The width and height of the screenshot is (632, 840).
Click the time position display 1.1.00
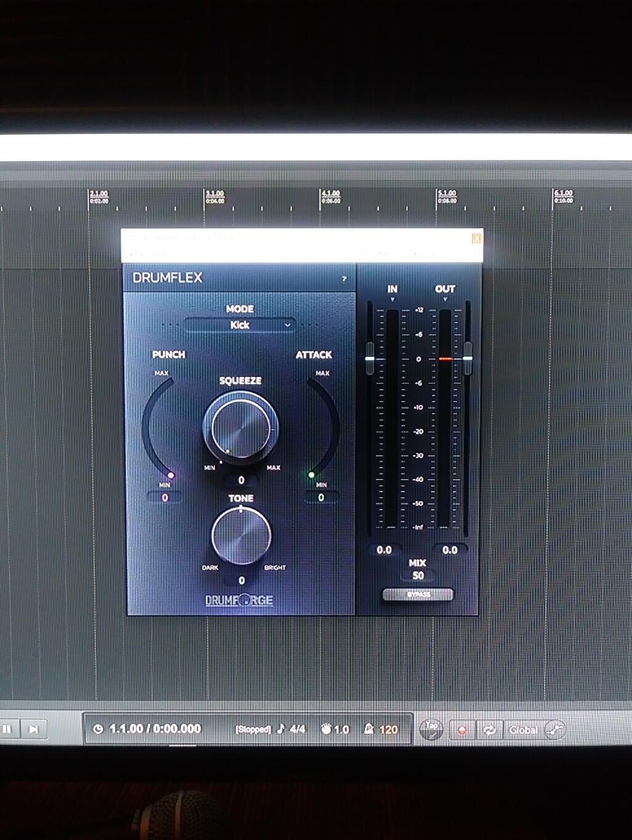coord(155,729)
